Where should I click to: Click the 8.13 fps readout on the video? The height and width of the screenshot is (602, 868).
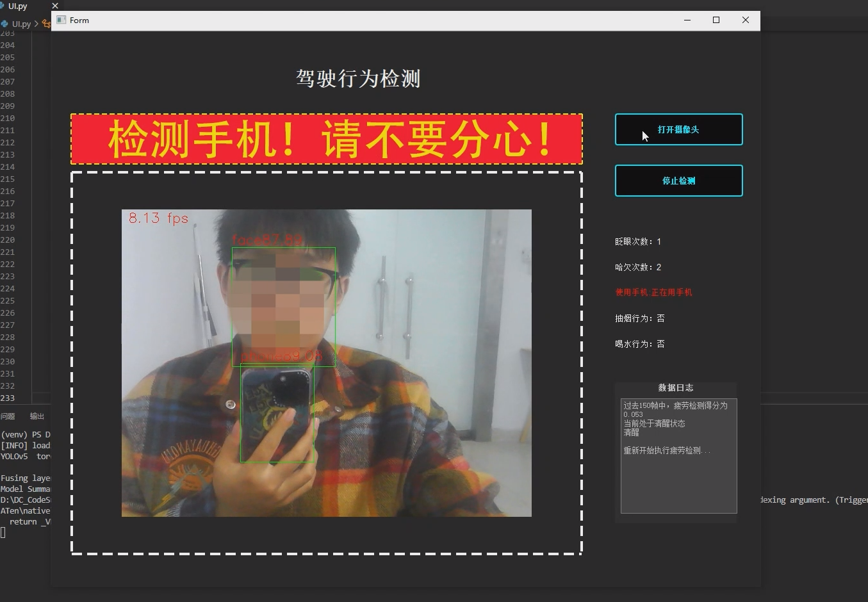(157, 218)
